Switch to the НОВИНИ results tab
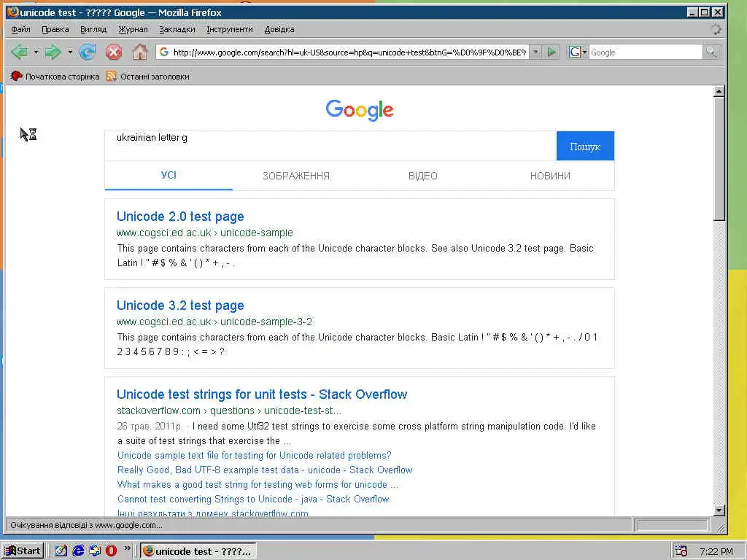 (x=550, y=176)
